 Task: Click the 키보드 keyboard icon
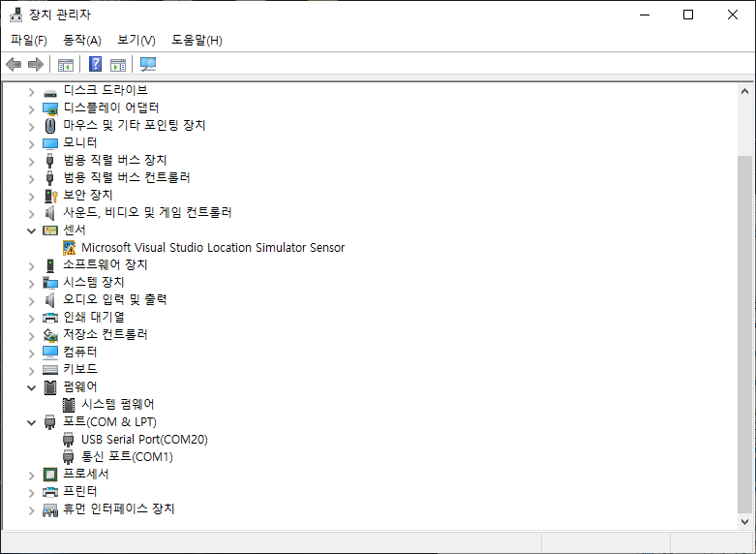50,370
